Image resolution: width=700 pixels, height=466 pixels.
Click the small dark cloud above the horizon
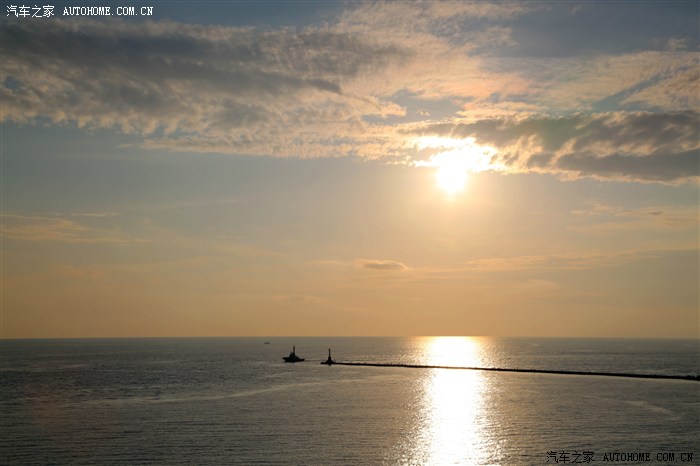tap(381, 265)
